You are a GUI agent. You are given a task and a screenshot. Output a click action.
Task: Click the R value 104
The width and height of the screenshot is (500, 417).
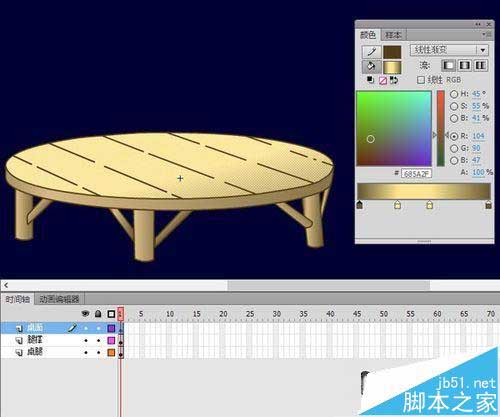tap(478, 136)
